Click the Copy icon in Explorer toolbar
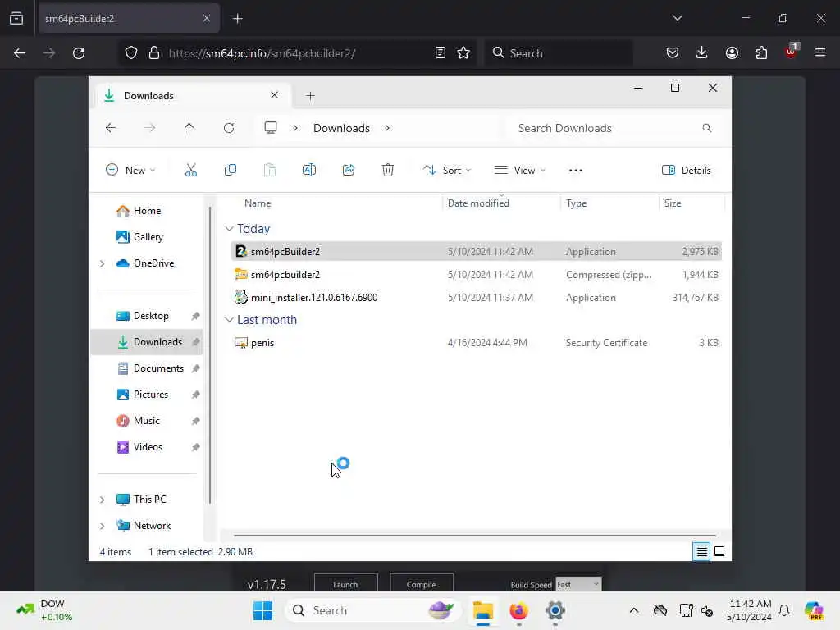Viewport: 840px width, 630px height. (x=231, y=171)
